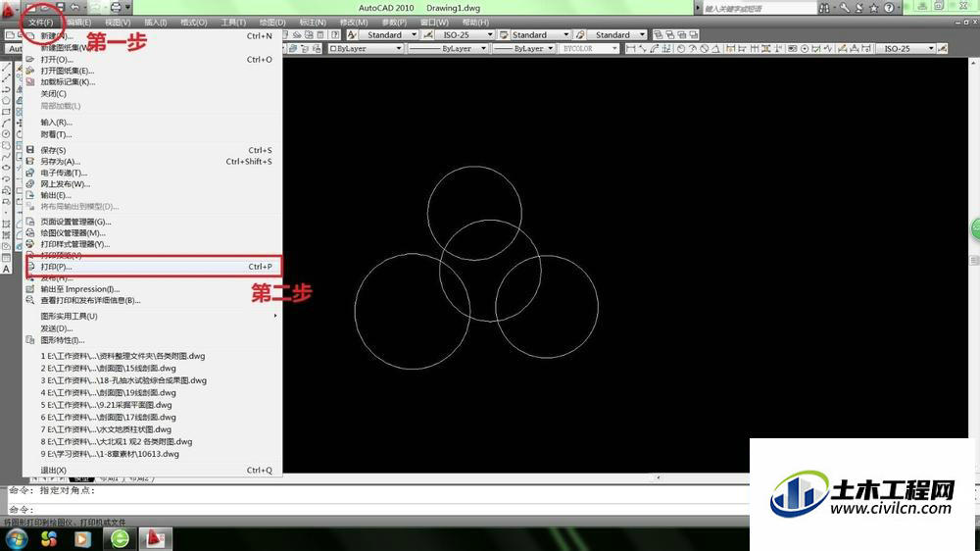Viewport: 980px width, 551px height.
Task: Open the Multileader Style icon
Action: tap(580, 35)
